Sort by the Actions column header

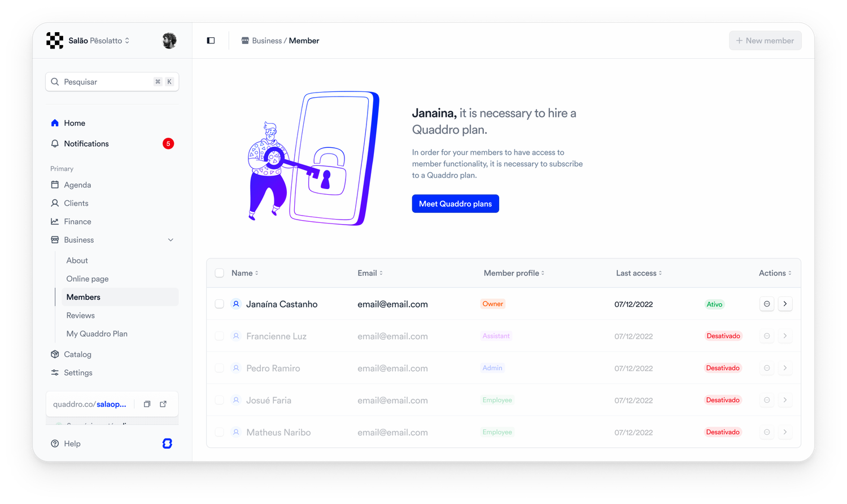[775, 273]
